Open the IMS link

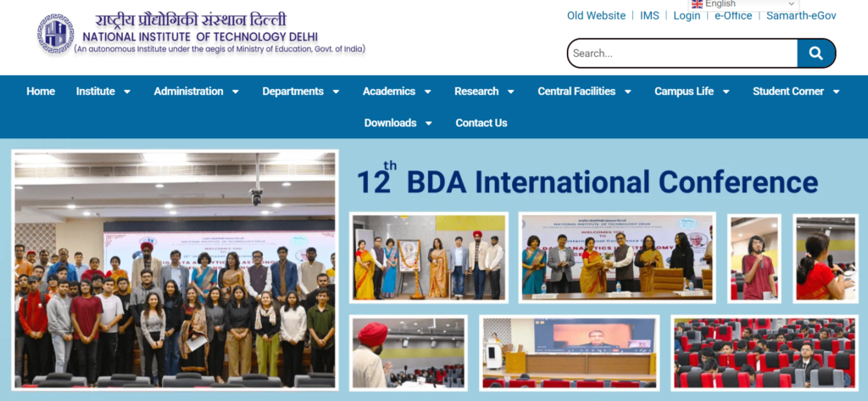point(649,15)
